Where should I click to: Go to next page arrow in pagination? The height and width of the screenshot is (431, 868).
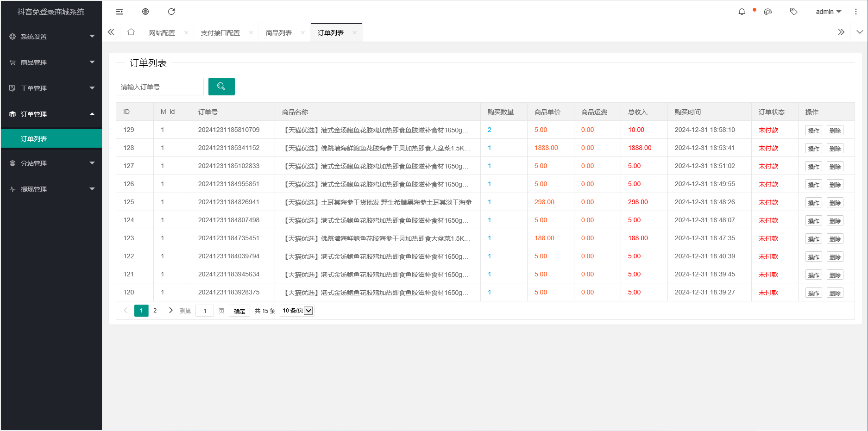click(x=171, y=311)
